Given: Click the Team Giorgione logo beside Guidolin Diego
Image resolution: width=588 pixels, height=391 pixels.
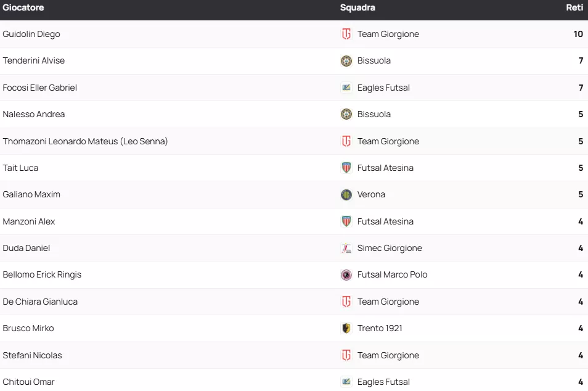Looking at the screenshot, I should coord(346,34).
